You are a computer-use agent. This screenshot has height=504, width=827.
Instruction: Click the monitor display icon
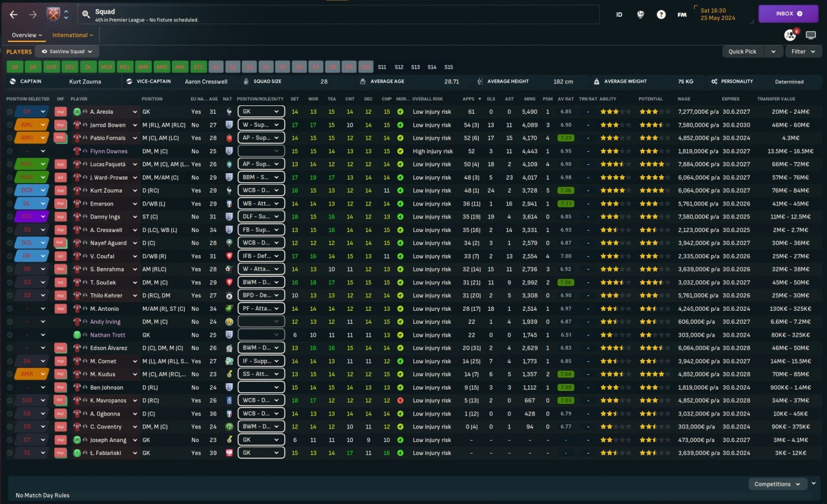point(811,35)
